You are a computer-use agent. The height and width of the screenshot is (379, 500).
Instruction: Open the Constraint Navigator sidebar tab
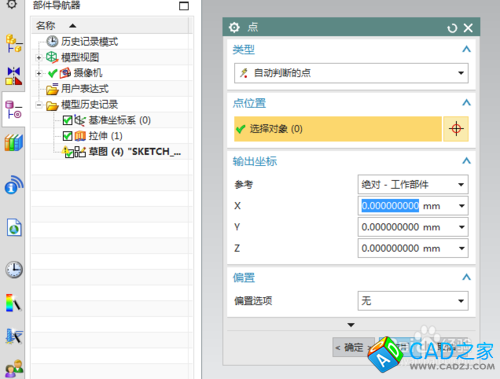coord(13,76)
